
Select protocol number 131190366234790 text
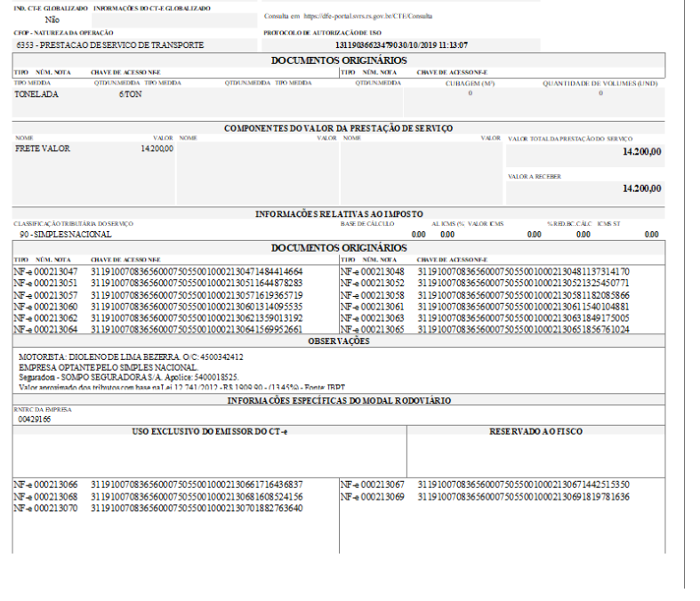click(x=366, y=45)
